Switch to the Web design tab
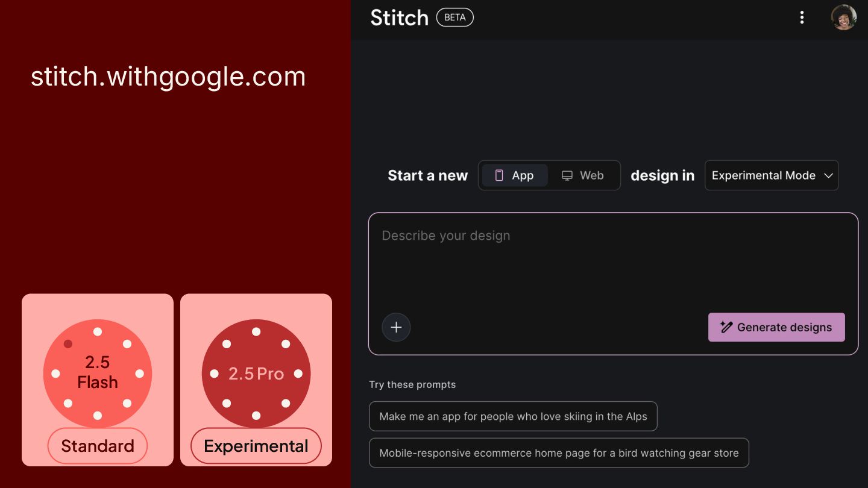868x488 pixels. 582,175
